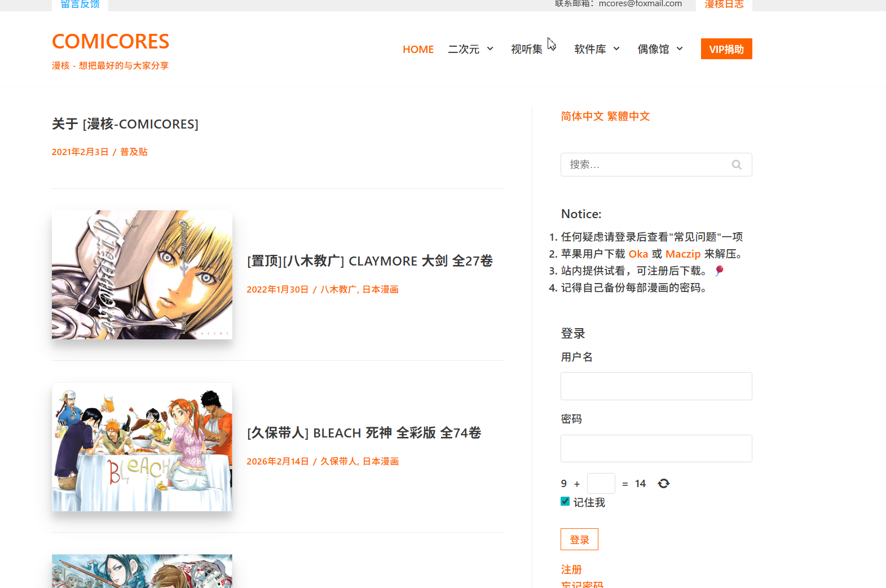Click the COMICORES site logo
This screenshot has width=886, height=588.
pos(111,42)
